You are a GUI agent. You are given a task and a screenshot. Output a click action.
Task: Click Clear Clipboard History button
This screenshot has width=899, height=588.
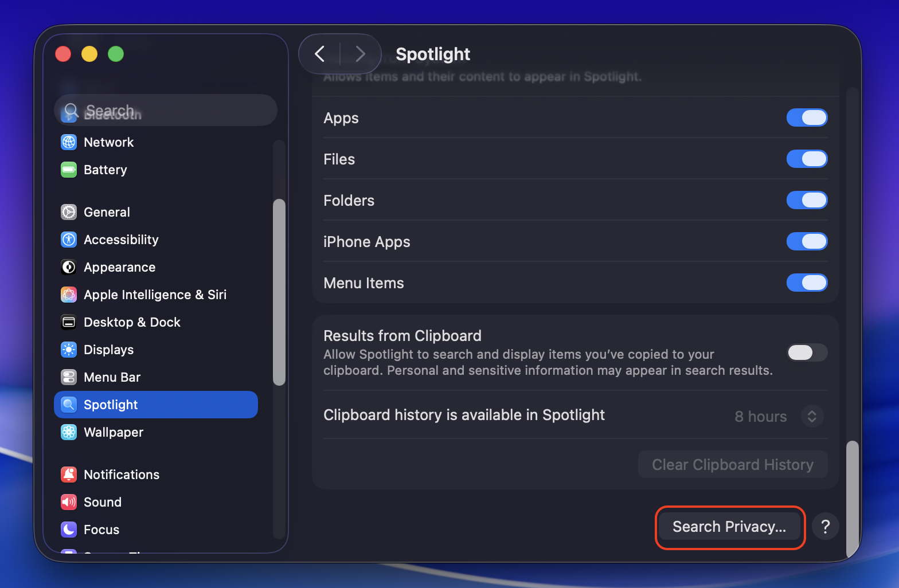tap(733, 464)
